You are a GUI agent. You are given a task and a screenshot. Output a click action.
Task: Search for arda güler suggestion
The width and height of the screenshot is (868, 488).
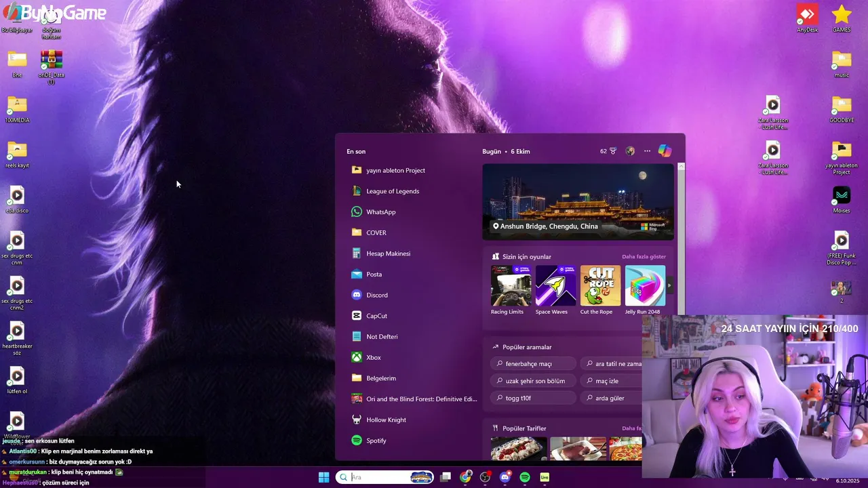tap(611, 398)
